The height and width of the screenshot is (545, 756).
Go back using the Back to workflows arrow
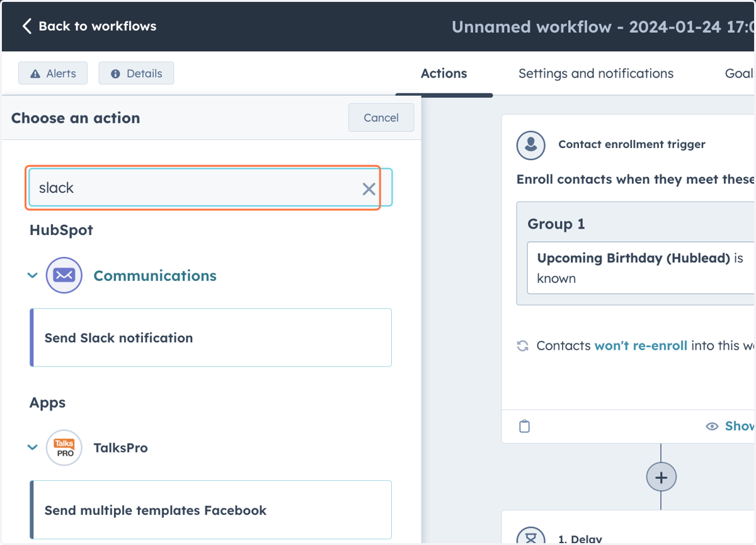coord(26,26)
